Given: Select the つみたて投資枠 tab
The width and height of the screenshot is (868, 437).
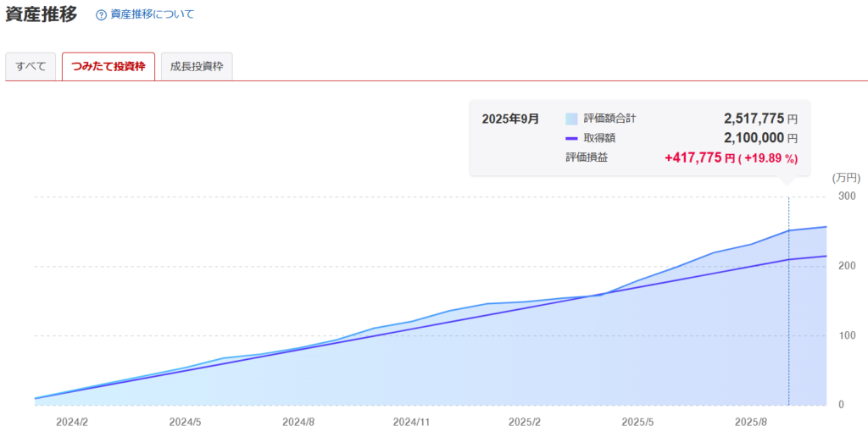Looking at the screenshot, I should 108,66.
